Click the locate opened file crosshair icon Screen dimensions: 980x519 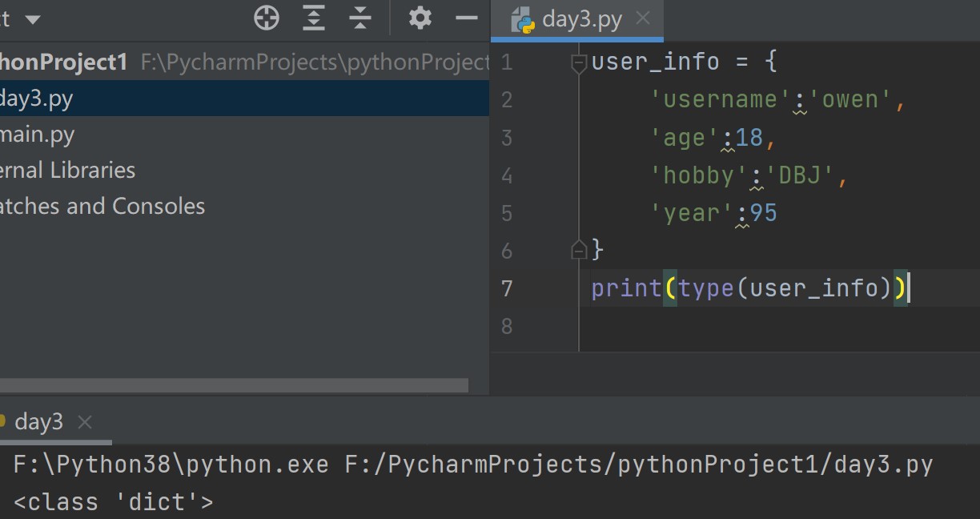pos(267,18)
